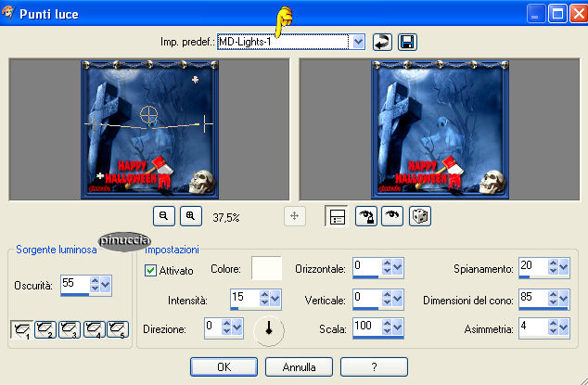Toggle the Attivato checkbox
The height and width of the screenshot is (385, 588).
pos(150,270)
